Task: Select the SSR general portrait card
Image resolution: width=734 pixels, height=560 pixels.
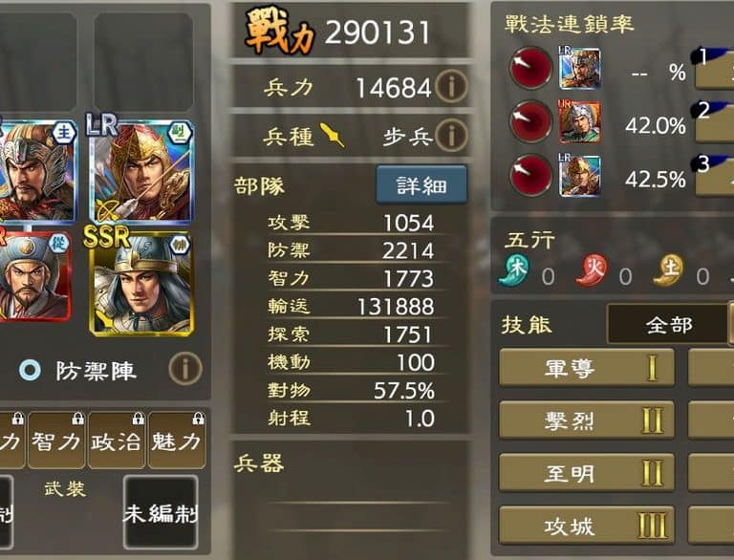Action: click(x=140, y=282)
